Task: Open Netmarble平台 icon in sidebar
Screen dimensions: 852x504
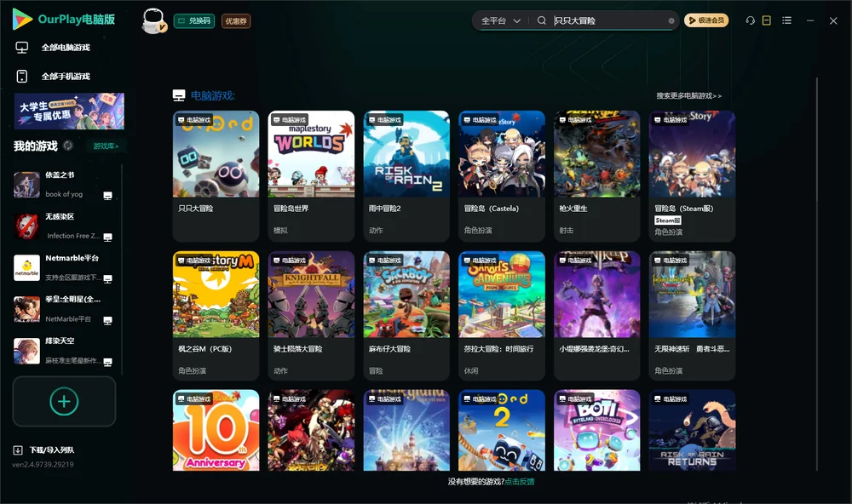Action: (26, 267)
